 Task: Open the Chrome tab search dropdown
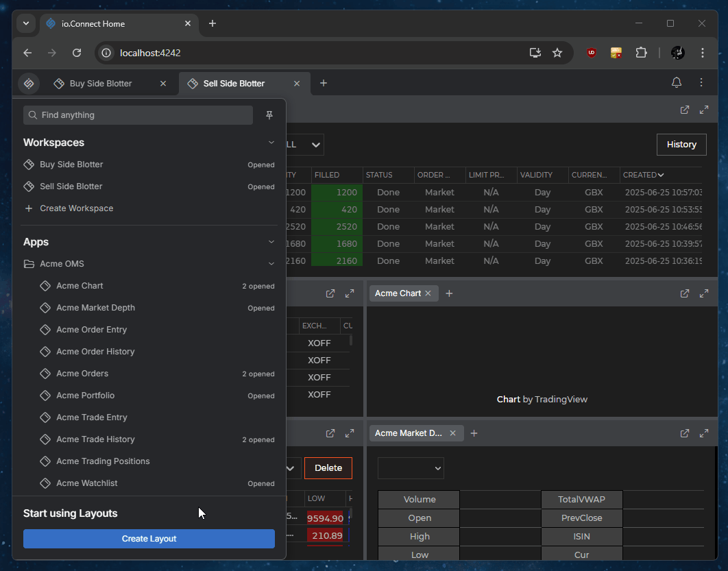[26, 24]
